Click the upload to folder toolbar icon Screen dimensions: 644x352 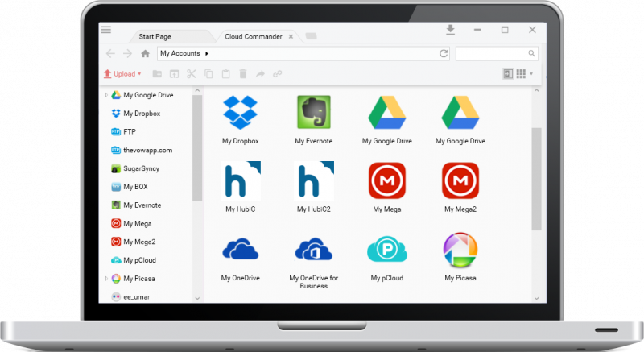coord(174,74)
